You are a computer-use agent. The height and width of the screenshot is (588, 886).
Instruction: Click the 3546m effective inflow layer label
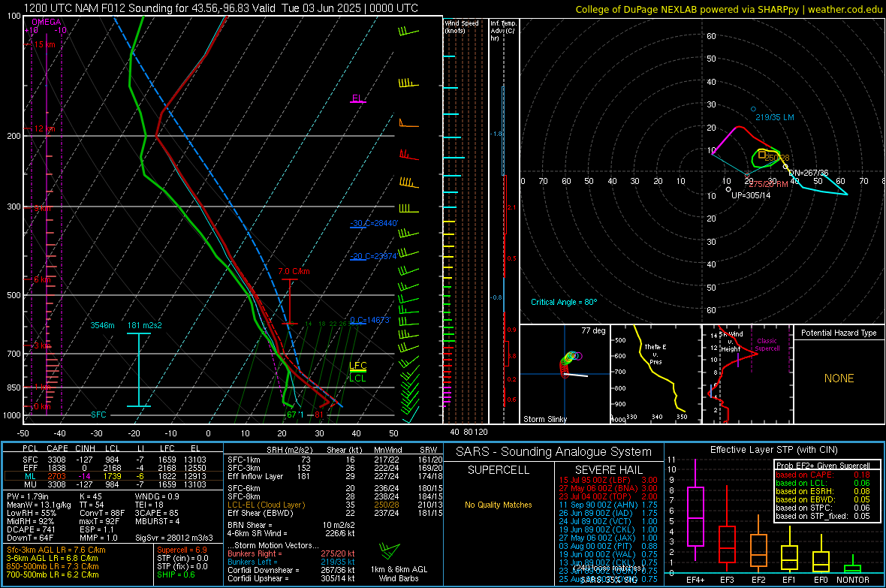point(102,325)
